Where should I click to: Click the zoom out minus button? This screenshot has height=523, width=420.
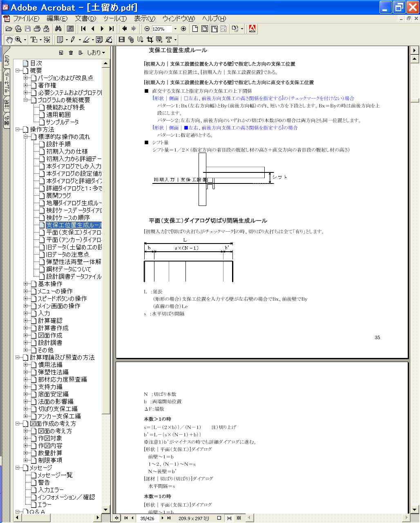pyautogui.click(x=147, y=29)
